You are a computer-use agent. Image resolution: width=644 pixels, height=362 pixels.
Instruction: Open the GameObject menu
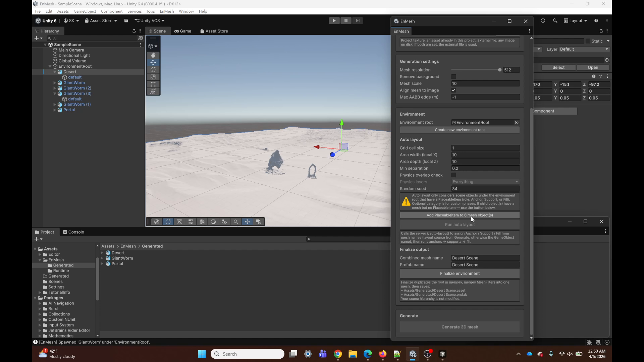click(x=85, y=11)
